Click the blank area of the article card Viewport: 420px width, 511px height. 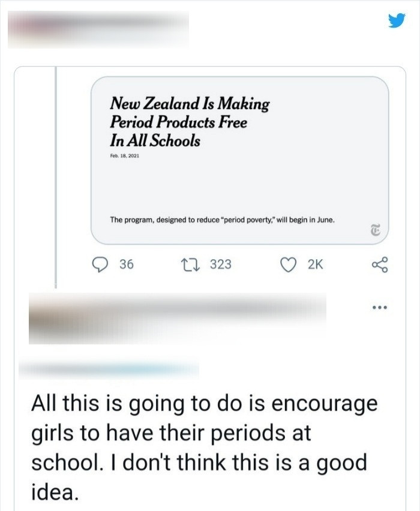[x=240, y=186]
